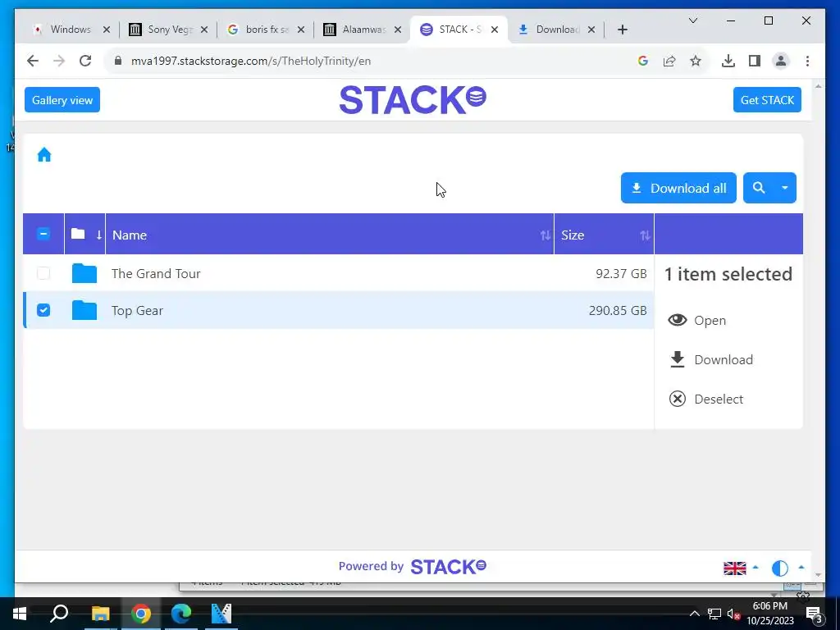Click the address bar URL

(x=251, y=61)
